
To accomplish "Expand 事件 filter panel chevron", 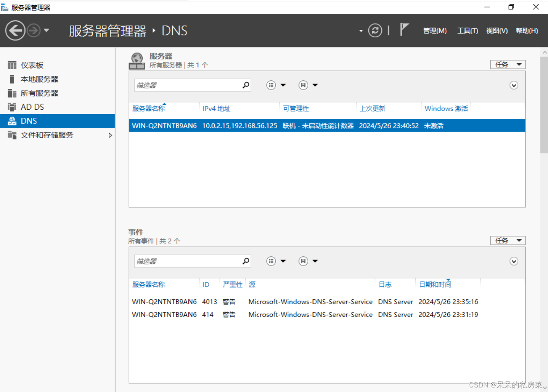I will pyautogui.click(x=514, y=261).
